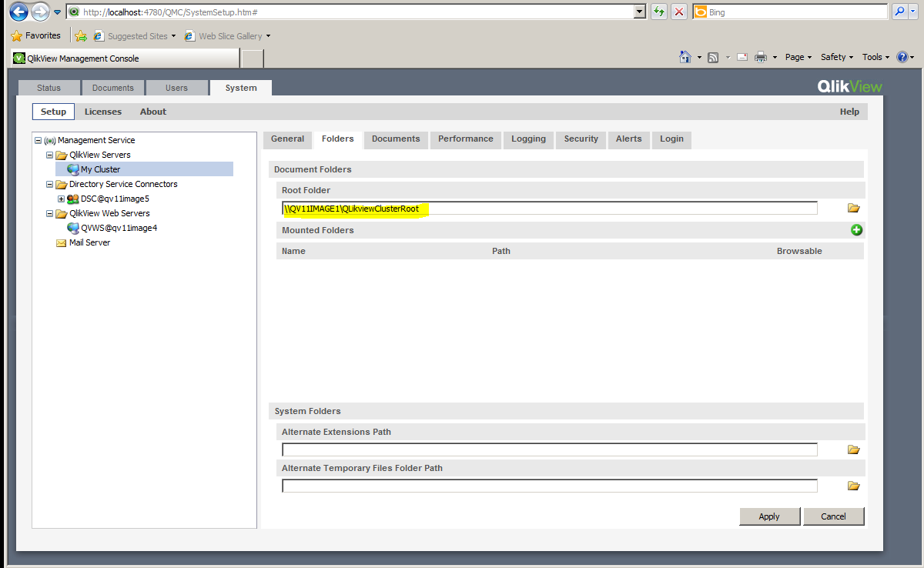Browse for Alternate Temporary Files Folder Path
Viewport: 924px width, 568px height.
point(853,485)
